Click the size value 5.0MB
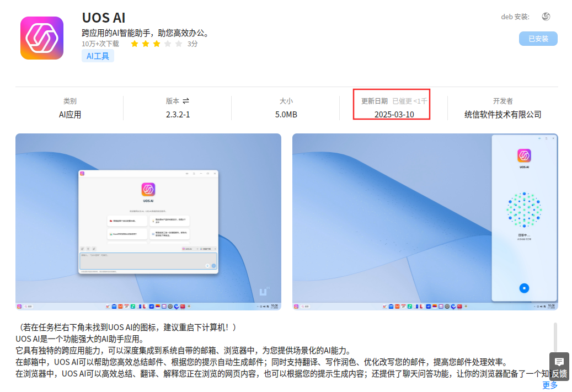Screen dimensions: 572x392 (x=286, y=115)
